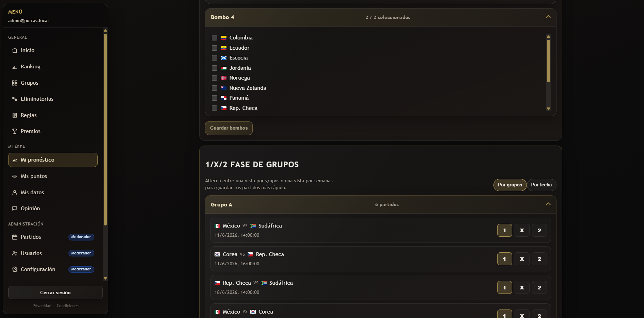644x318 pixels.
Task: Collapse the Grupo A section
Action: [x=548, y=204]
